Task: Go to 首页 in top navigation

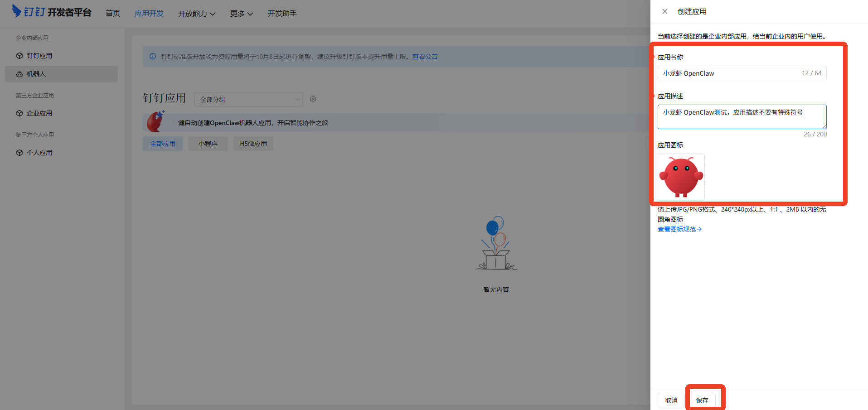Action: [113, 14]
